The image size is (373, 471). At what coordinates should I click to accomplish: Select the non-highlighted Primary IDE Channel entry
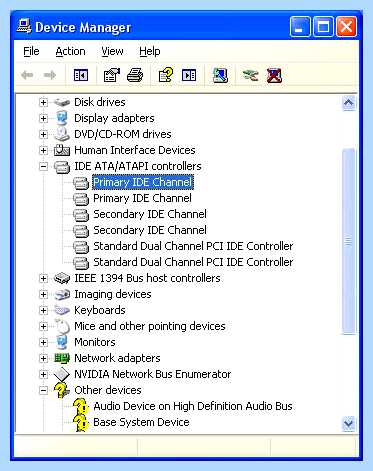tap(142, 198)
